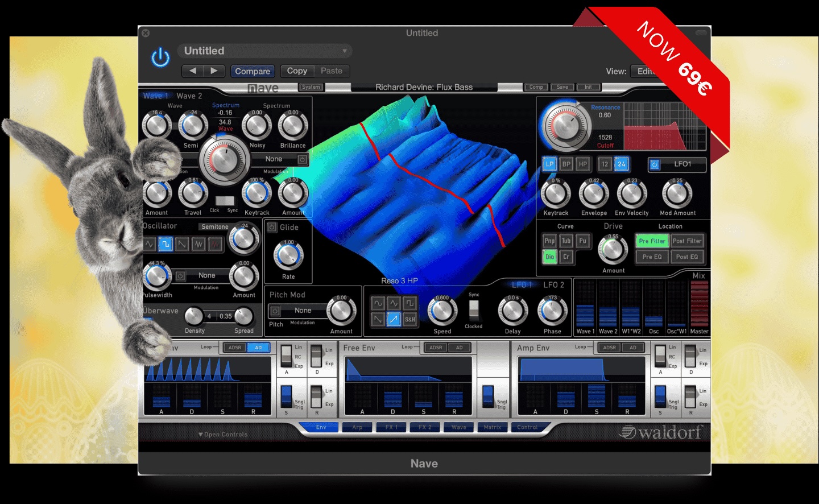Set the filter slope to 24 dB
819x504 pixels.
coord(622,164)
